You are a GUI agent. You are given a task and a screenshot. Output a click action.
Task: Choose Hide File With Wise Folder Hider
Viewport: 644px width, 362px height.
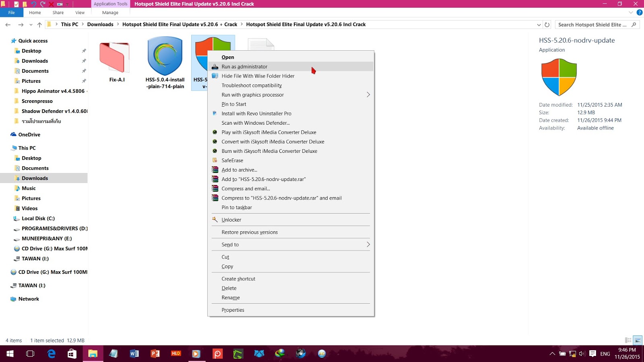(x=291, y=76)
